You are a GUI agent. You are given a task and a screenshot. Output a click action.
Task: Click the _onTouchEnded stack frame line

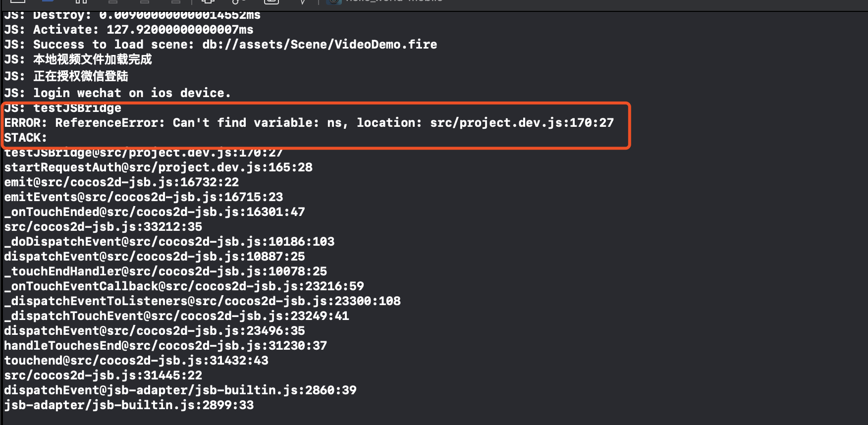(x=154, y=212)
